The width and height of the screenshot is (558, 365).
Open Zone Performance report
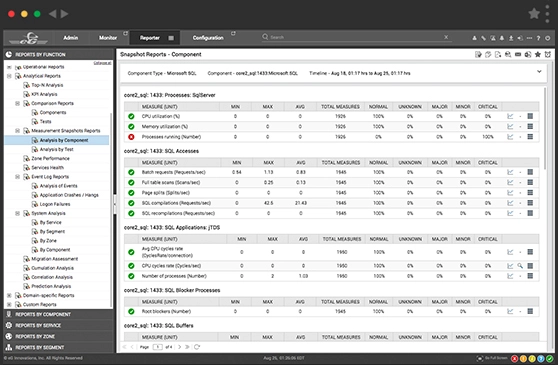click(50, 158)
